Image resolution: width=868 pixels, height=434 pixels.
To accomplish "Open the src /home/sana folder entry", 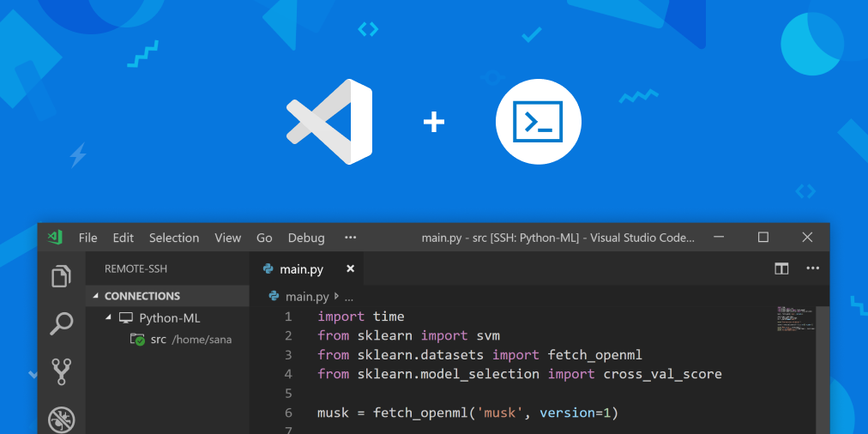I will point(180,340).
